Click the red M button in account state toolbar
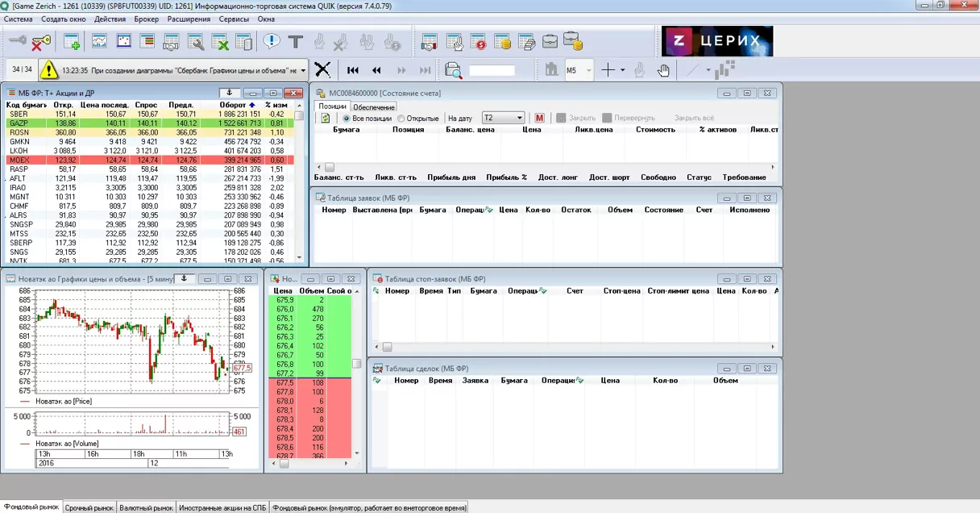The width and height of the screenshot is (980, 513). coord(539,118)
